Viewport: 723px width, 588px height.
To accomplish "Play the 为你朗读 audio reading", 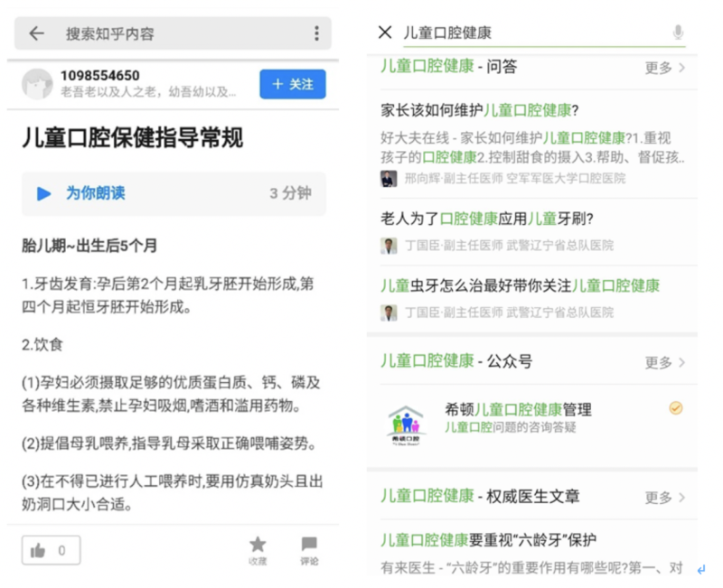I will click(x=43, y=193).
